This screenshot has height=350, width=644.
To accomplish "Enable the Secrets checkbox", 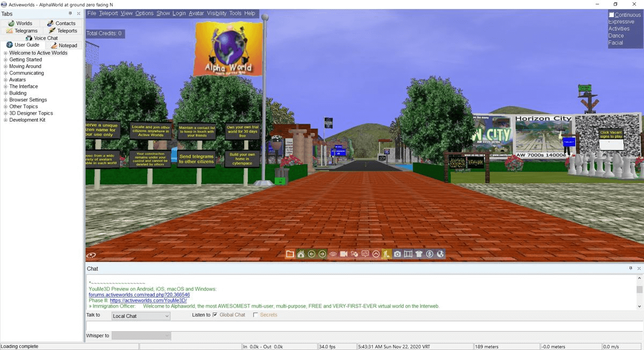I will pyautogui.click(x=255, y=315).
